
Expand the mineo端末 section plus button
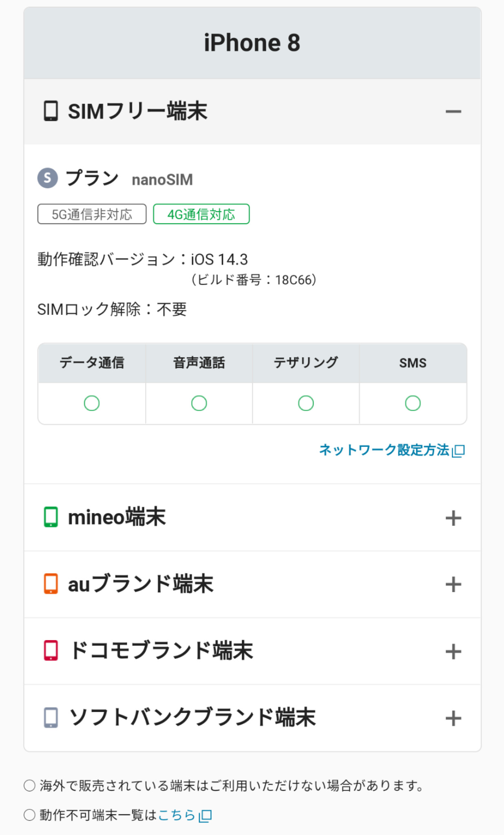[453, 518]
